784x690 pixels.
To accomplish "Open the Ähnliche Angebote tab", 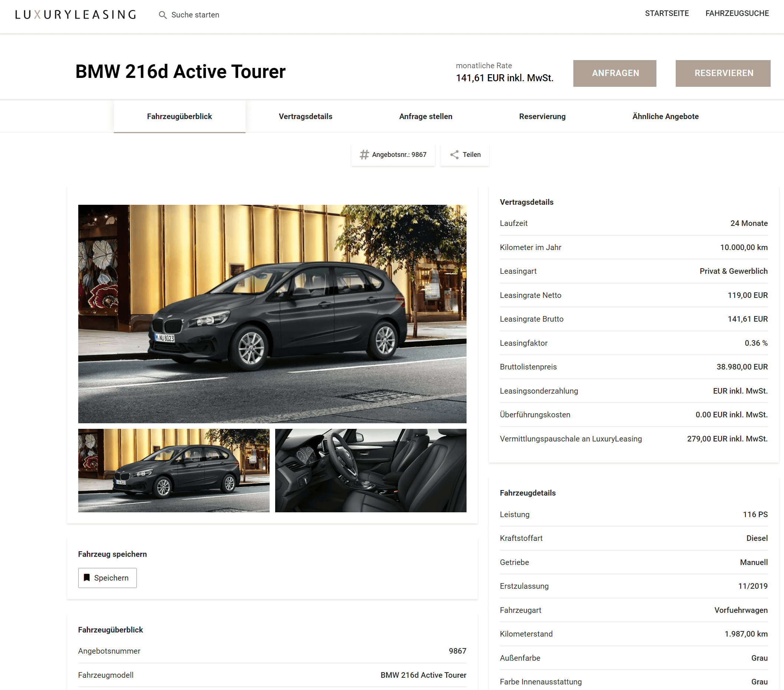I will (665, 116).
